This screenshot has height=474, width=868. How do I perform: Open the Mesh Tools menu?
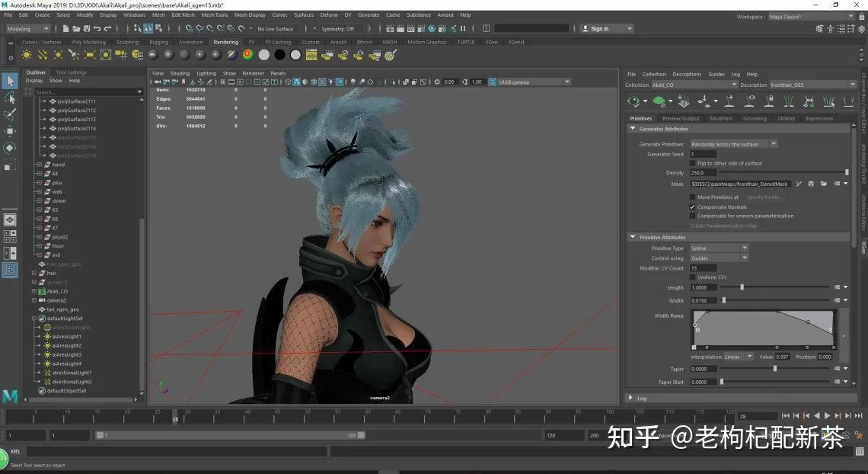214,14
